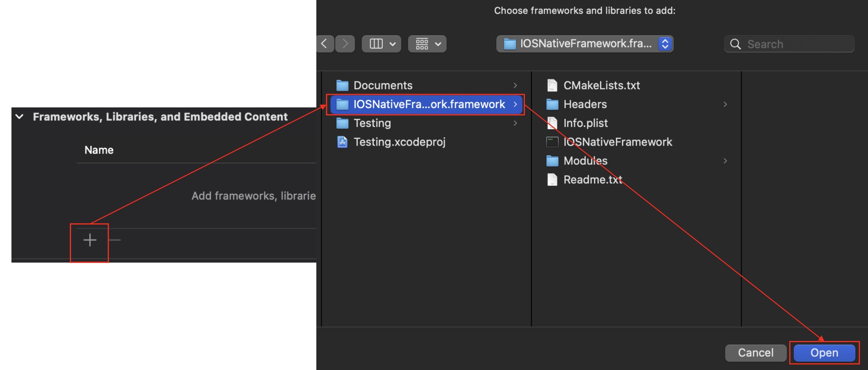
Task: Click the IOSNativeFramework binary file
Action: (x=618, y=142)
